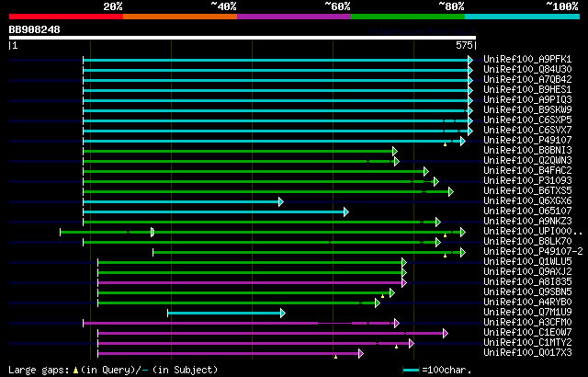Click the query name BB908248
The image size is (588, 377).
point(35,29)
